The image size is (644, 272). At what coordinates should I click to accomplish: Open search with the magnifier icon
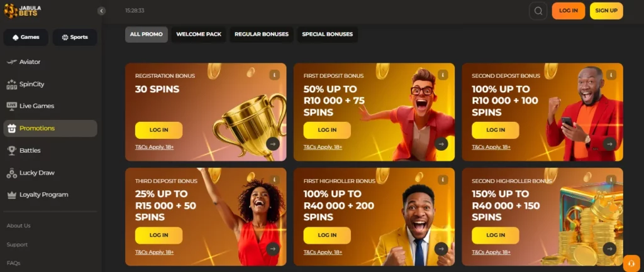[x=538, y=11]
